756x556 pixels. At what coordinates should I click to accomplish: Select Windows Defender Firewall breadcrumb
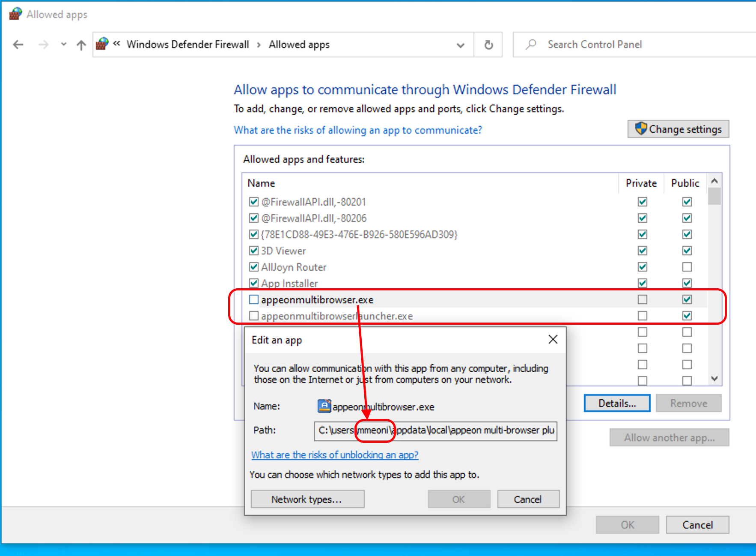click(x=188, y=45)
